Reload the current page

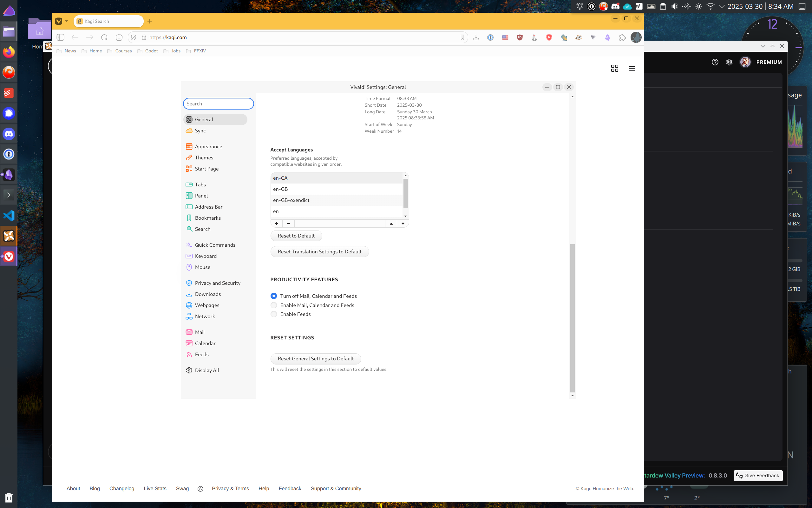104,37
